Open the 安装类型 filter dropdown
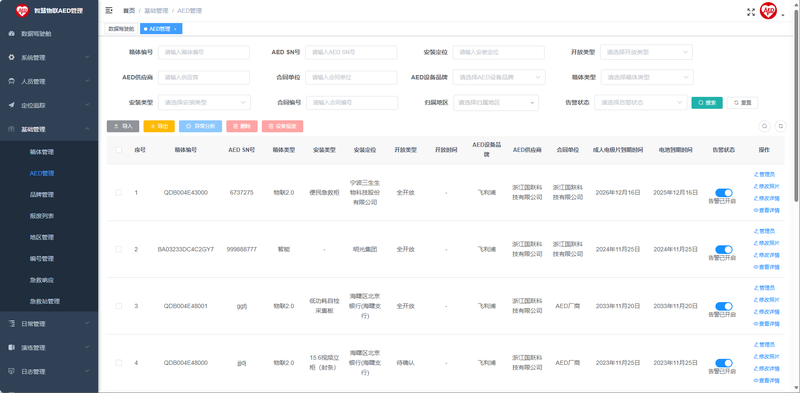The width and height of the screenshot is (800, 393). pos(204,103)
